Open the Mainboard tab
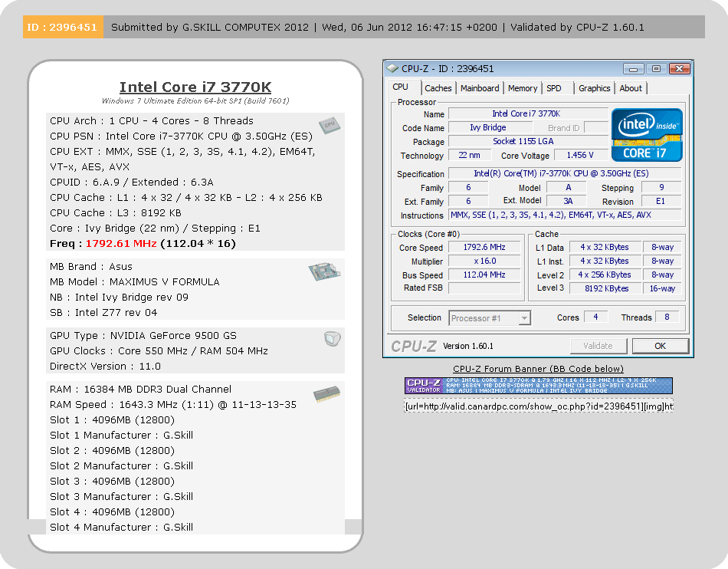 [x=480, y=88]
